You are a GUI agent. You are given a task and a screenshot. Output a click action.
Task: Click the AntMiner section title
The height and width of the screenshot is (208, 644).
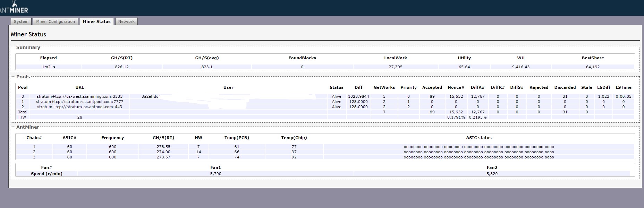point(28,127)
